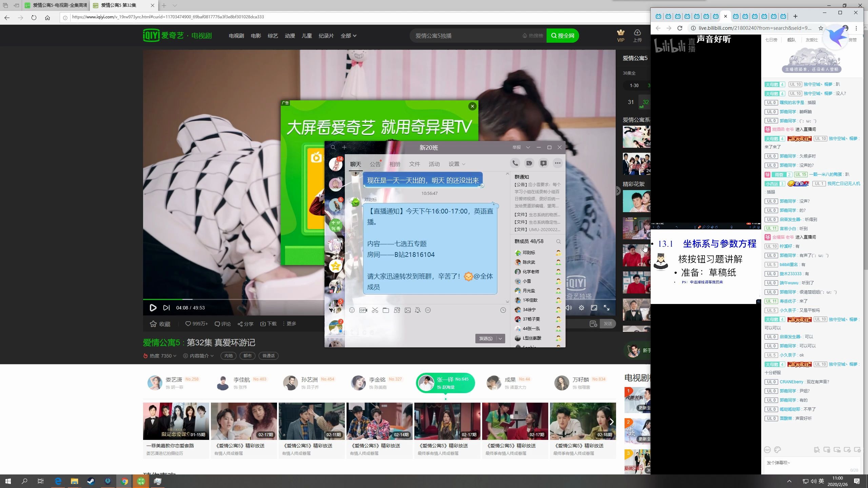The height and width of the screenshot is (488, 868).
Task: Click the GIF sticker icon in the chat window
Action: point(363,310)
